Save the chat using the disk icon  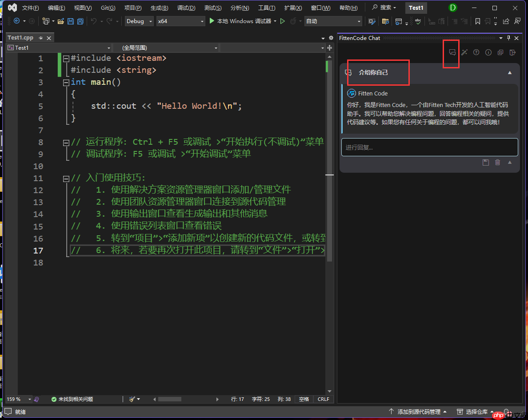pyautogui.click(x=485, y=162)
